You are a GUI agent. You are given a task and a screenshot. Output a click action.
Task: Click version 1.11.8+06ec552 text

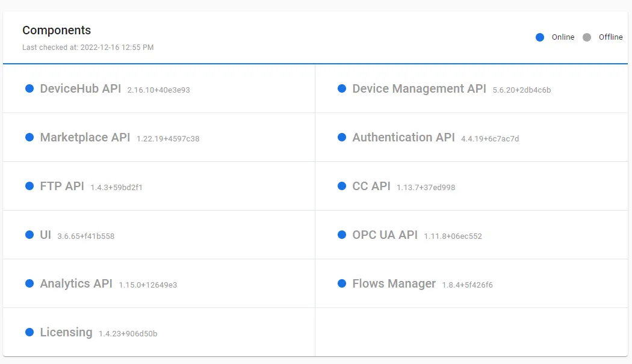(453, 236)
